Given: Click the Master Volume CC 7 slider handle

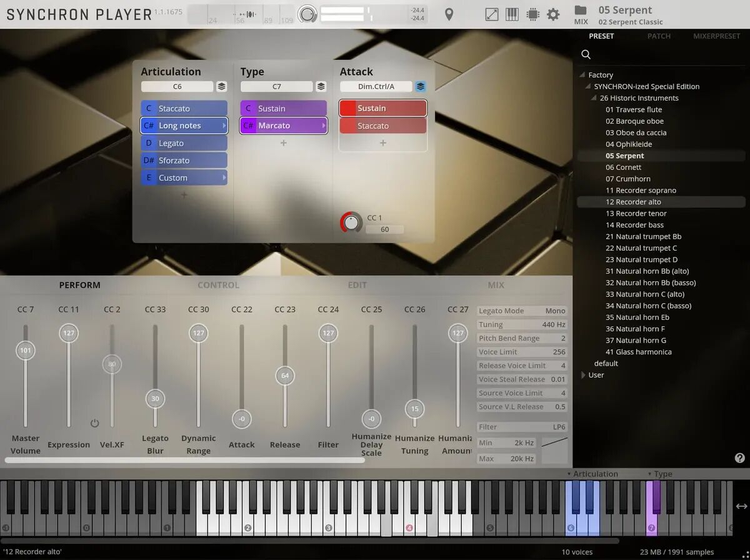Looking at the screenshot, I should click(x=26, y=350).
